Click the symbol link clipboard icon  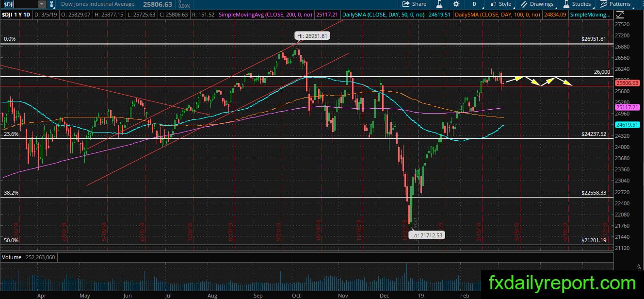click(52, 4)
